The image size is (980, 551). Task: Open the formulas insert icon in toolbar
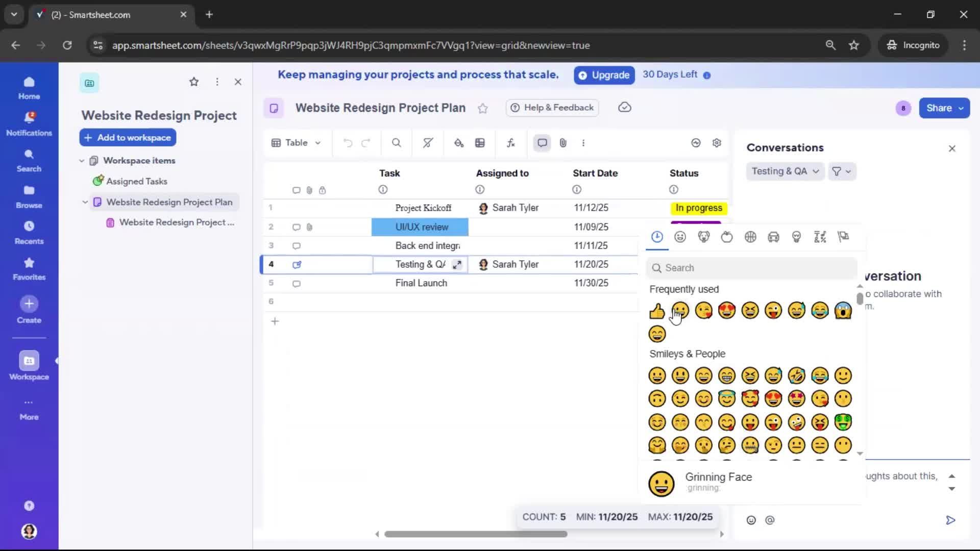pos(511,143)
